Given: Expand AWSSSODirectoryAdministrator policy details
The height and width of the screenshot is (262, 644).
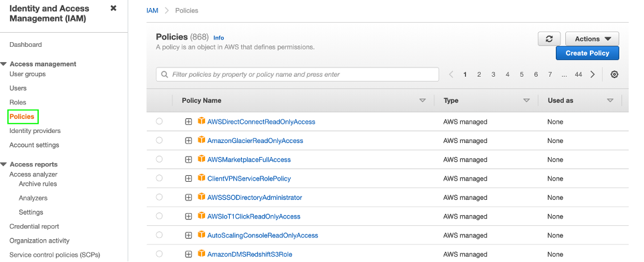Looking at the screenshot, I should click(x=188, y=198).
